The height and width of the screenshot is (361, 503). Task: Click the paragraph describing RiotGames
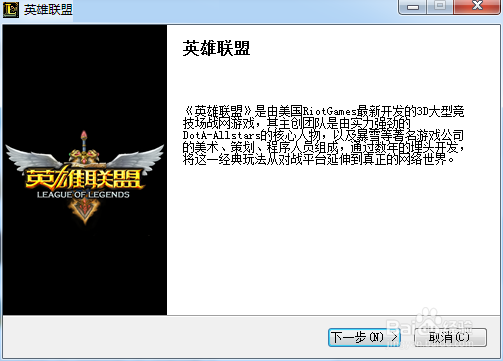[x=323, y=135]
